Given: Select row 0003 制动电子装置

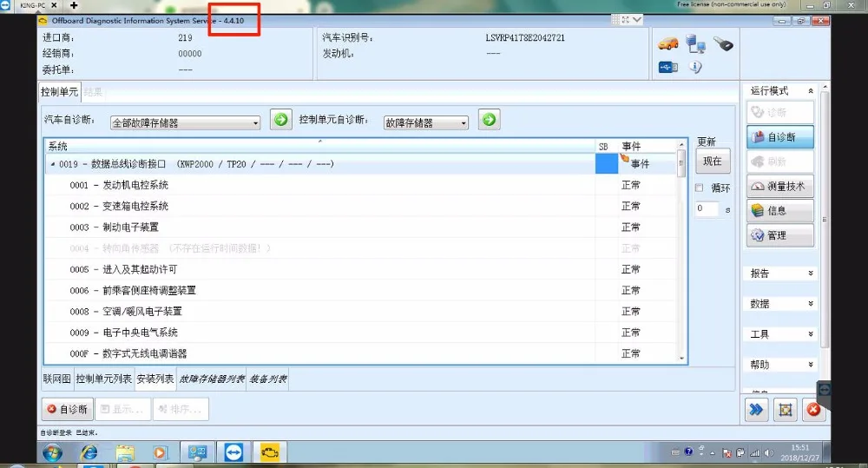Looking at the screenshot, I should (361, 227).
